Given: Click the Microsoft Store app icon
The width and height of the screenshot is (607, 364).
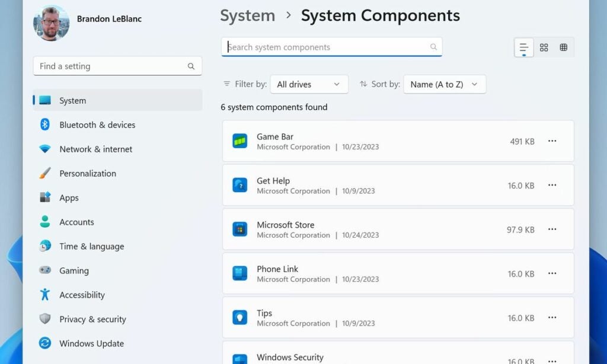Looking at the screenshot, I should (239, 229).
